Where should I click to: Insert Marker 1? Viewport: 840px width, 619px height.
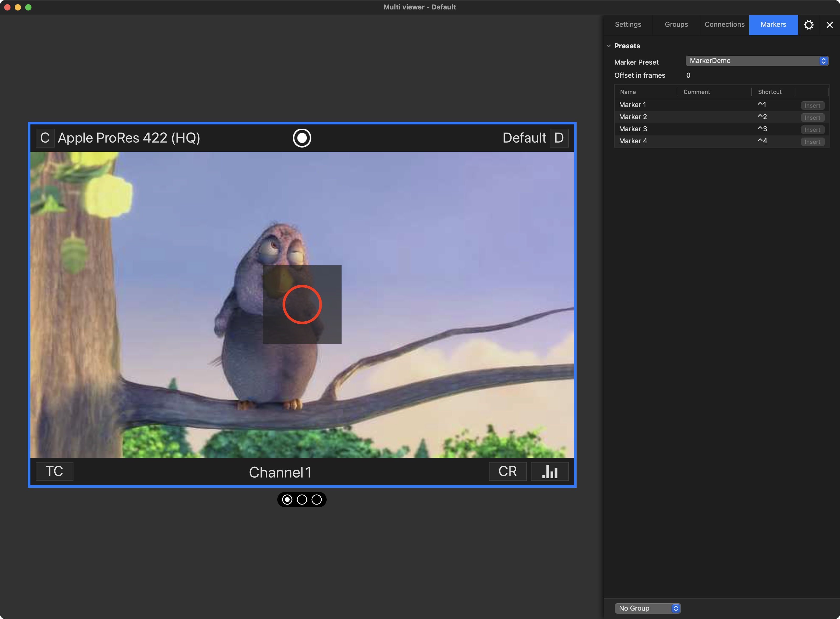click(x=812, y=105)
